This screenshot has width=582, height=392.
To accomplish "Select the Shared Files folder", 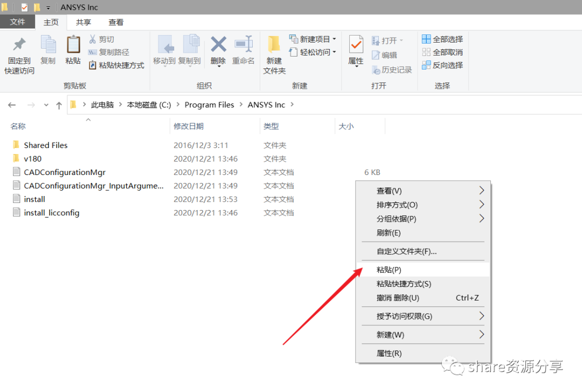I will 46,145.
